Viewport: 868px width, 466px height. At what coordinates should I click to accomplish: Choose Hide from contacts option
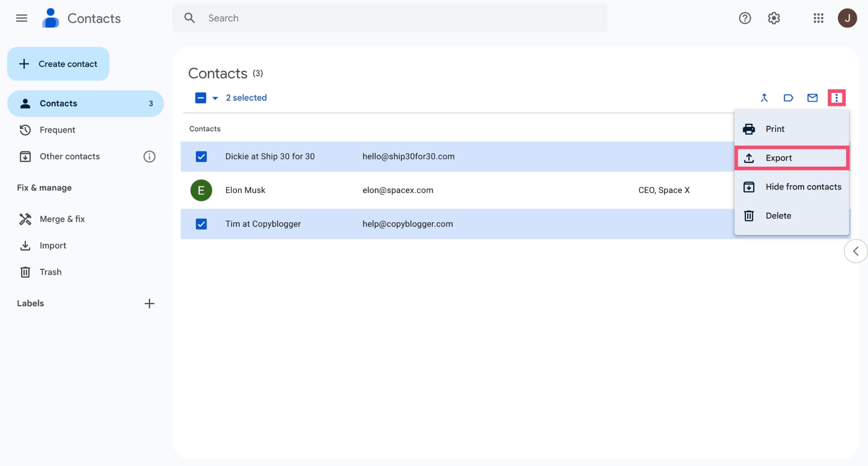click(x=792, y=187)
